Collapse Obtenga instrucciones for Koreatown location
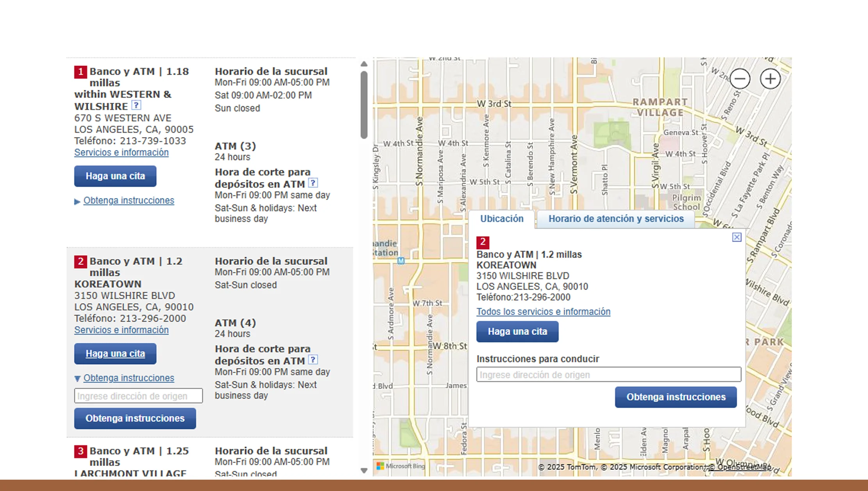 [x=128, y=378]
